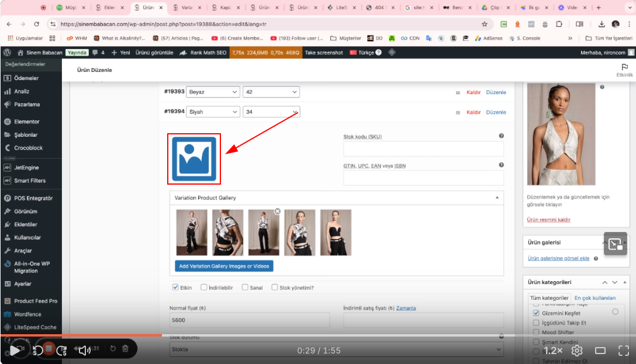
Task: Click the Zamanla link
Action: tap(406, 308)
